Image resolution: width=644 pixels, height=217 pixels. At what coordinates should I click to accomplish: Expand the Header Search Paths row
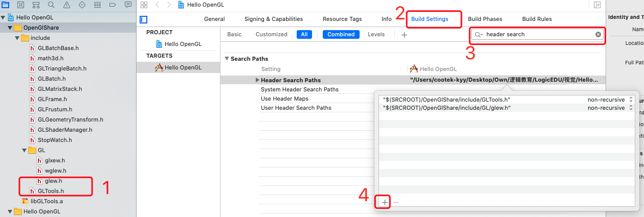(x=258, y=80)
